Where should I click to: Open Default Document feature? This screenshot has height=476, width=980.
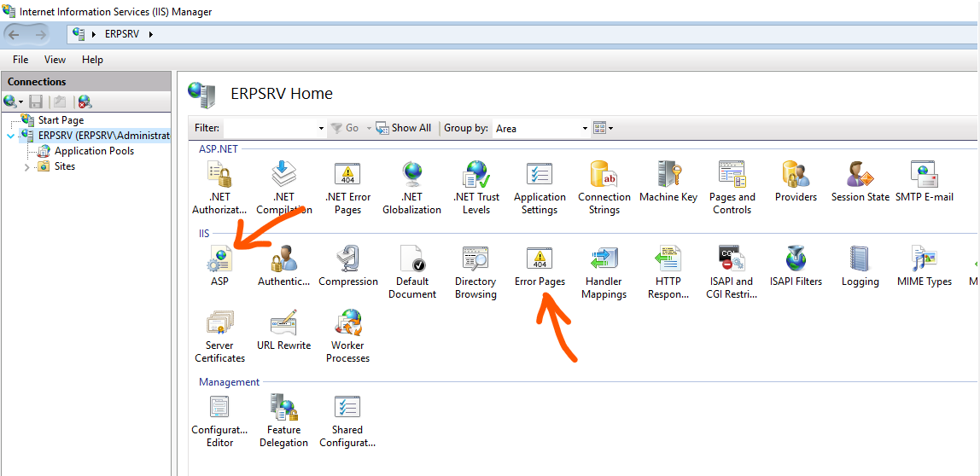(411, 273)
